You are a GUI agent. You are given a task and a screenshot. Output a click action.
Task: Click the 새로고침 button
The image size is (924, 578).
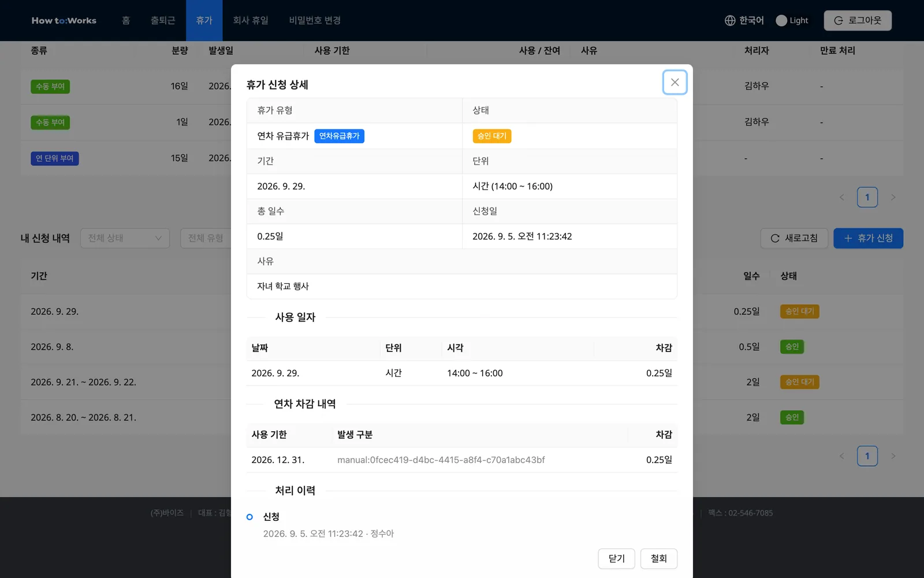tap(794, 238)
